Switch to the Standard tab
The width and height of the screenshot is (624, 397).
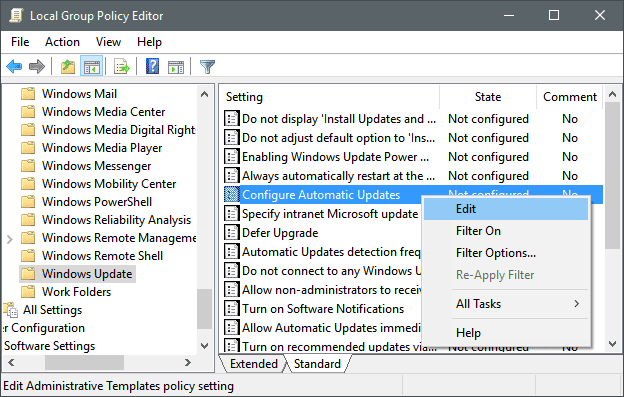(x=317, y=364)
